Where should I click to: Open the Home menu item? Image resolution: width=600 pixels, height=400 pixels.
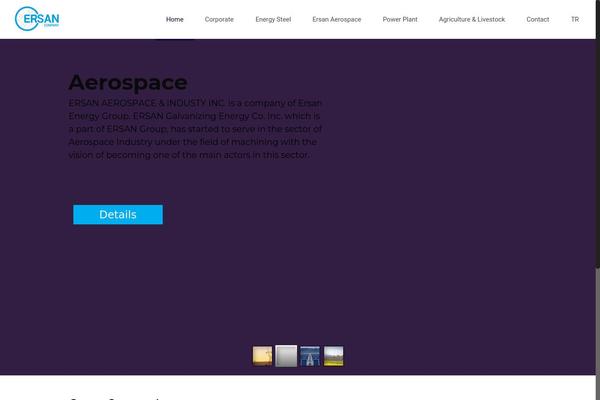tap(174, 20)
